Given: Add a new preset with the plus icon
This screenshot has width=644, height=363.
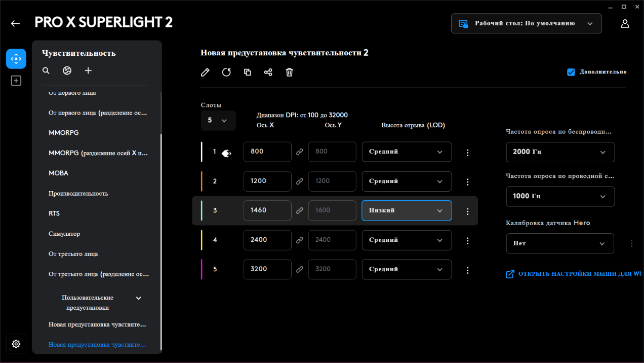Looking at the screenshot, I should pos(88,71).
